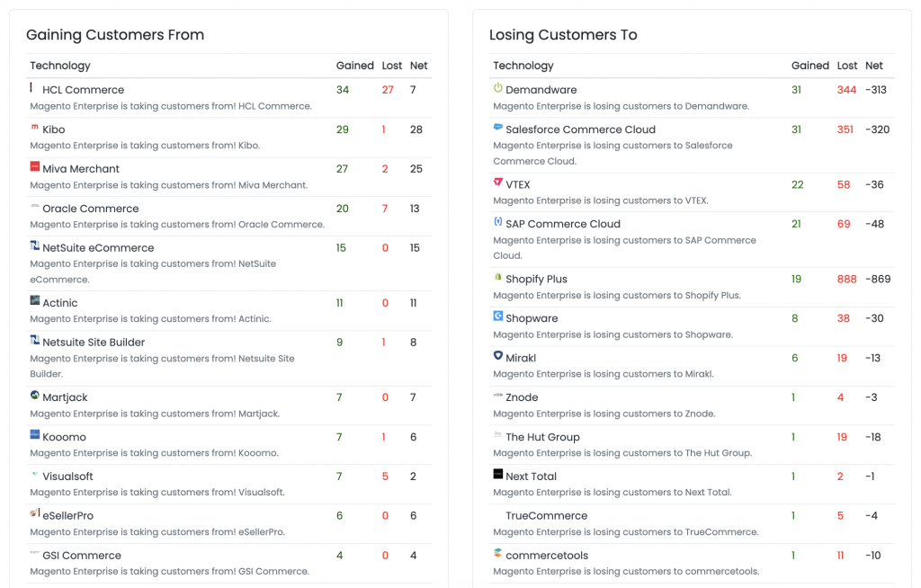The height and width of the screenshot is (588, 921).
Task: Click Kibo net value 28
Action: point(416,129)
